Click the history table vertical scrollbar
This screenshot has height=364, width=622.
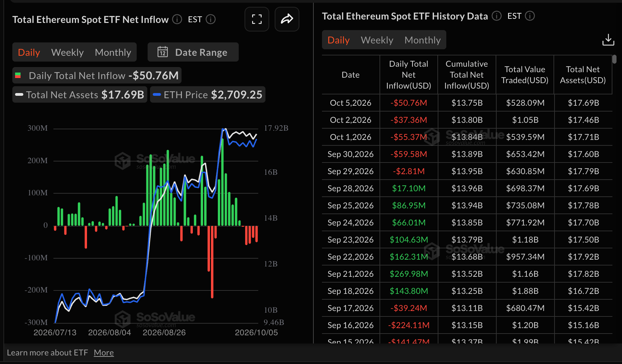614,59
